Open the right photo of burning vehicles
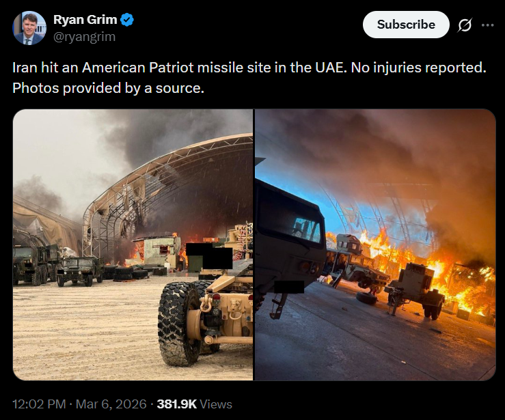The image size is (505, 420). click(375, 244)
